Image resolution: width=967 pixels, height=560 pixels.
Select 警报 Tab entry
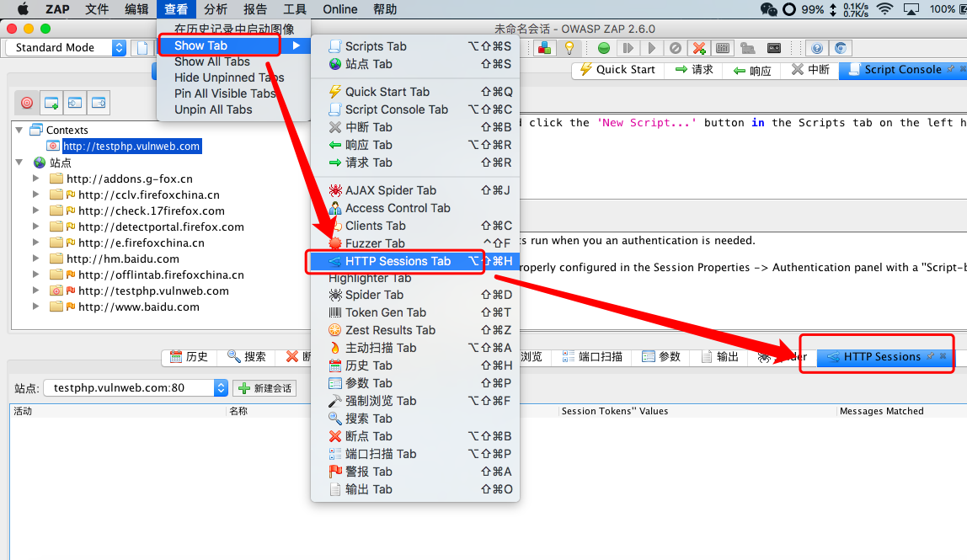pyautogui.click(x=415, y=472)
